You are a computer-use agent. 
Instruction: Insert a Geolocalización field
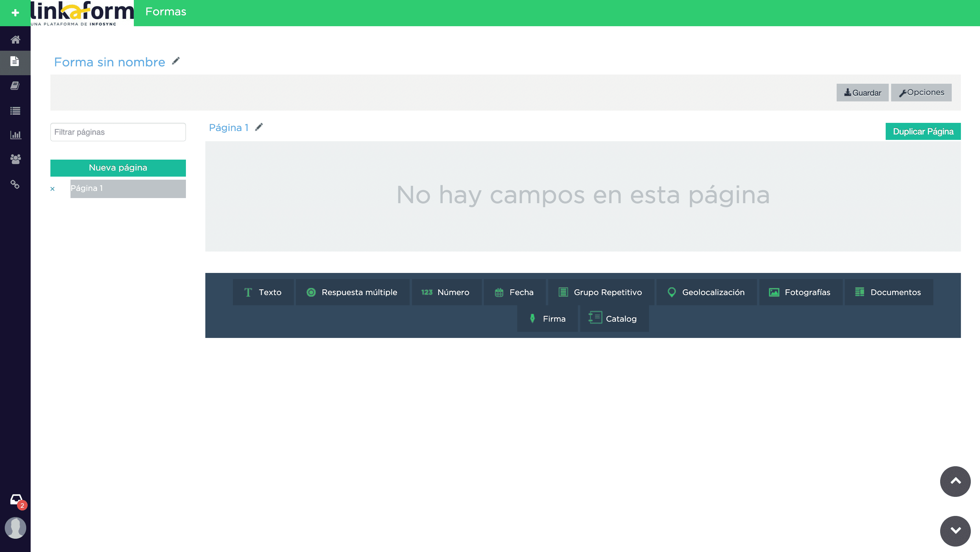tap(706, 292)
